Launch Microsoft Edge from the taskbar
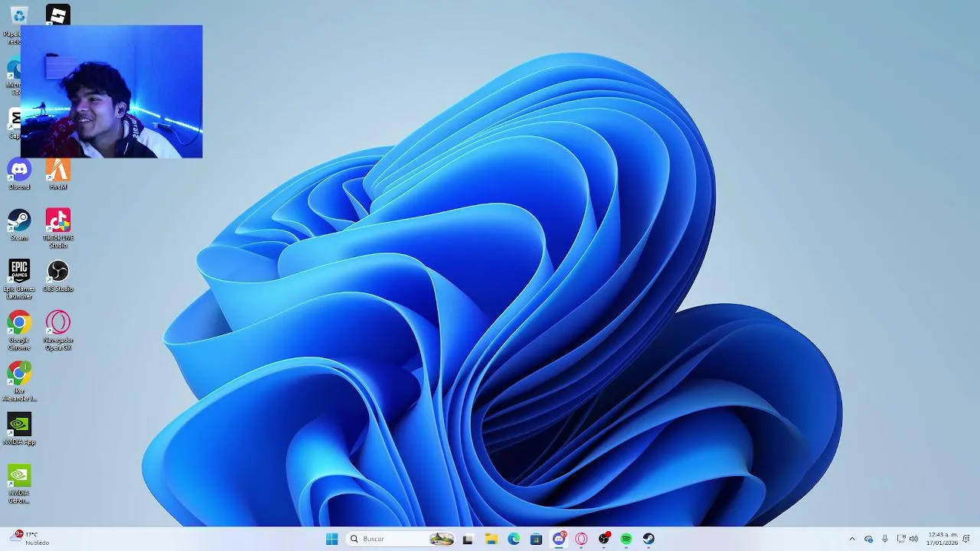Image resolution: width=980 pixels, height=551 pixels. click(x=514, y=540)
